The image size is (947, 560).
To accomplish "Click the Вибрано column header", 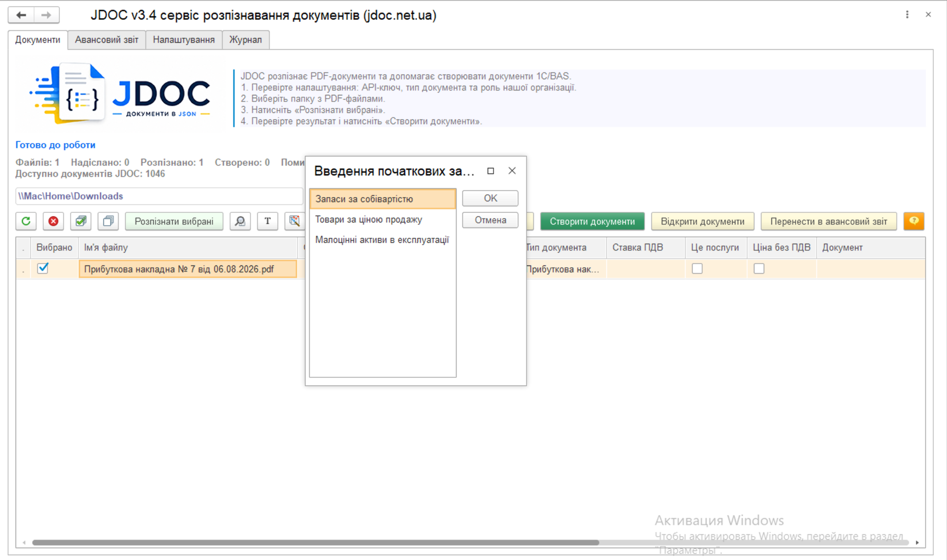I will click(54, 248).
